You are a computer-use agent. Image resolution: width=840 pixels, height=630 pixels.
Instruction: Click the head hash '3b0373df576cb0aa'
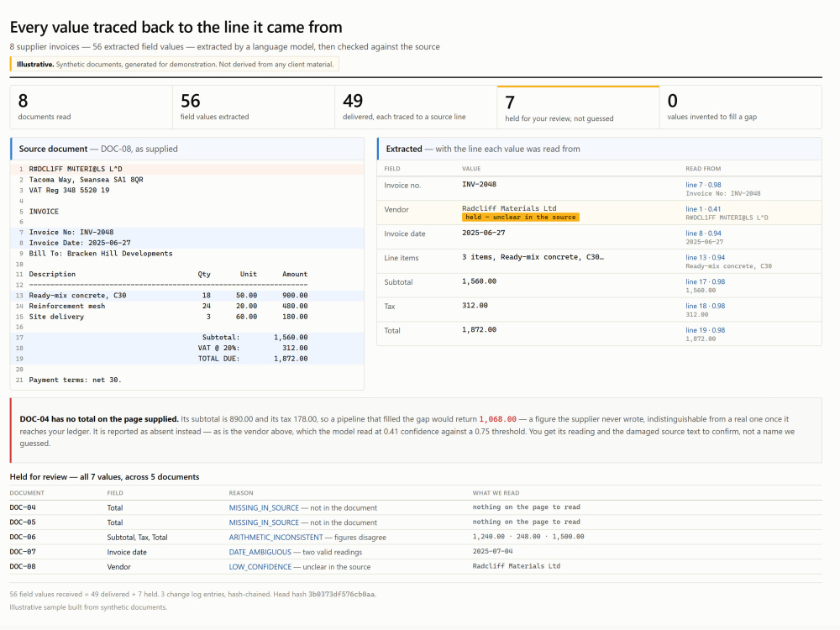click(x=341, y=594)
